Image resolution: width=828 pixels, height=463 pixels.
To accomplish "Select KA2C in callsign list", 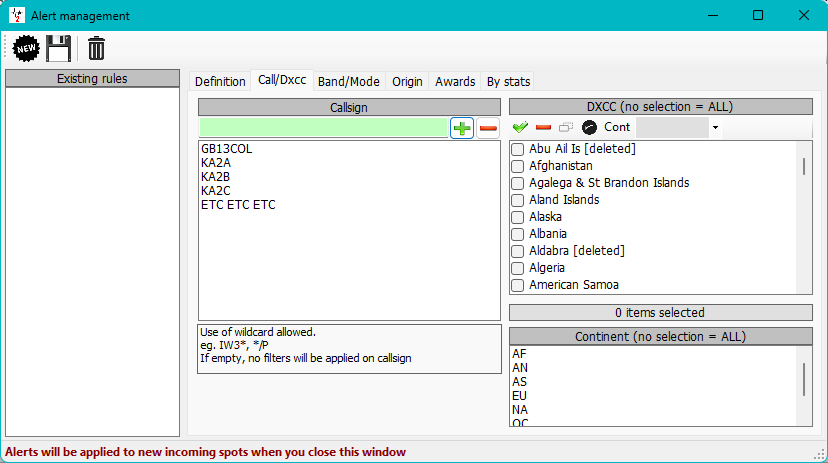I will point(215,191).
